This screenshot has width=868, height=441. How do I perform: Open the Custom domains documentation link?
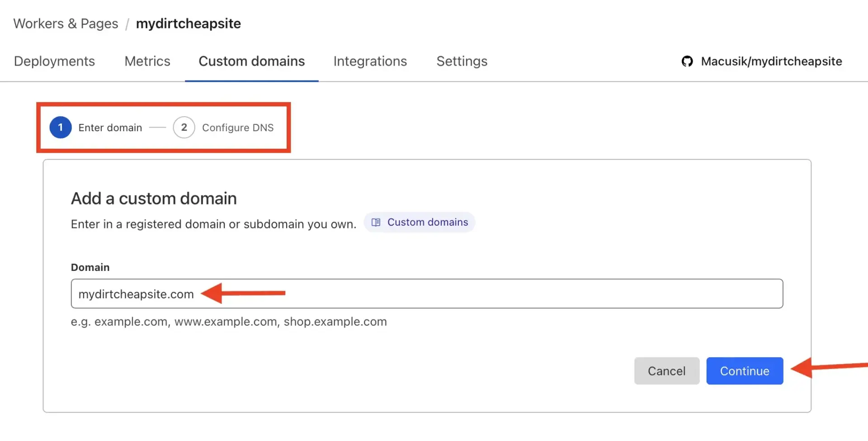(427, 222)
